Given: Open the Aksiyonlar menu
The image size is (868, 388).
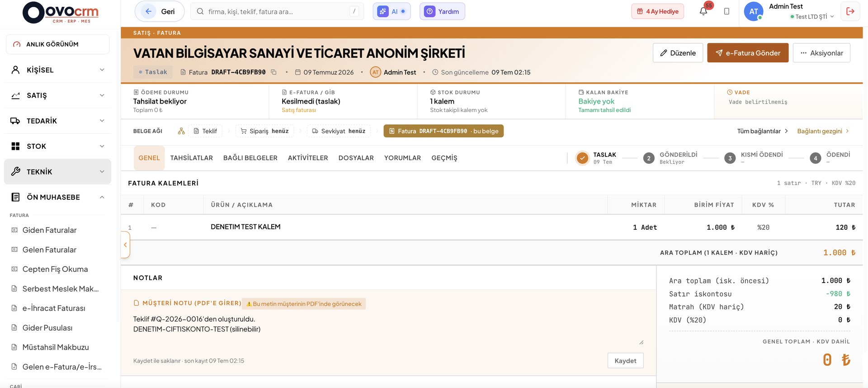Looking at the screenshot, I should coord(821,53).
